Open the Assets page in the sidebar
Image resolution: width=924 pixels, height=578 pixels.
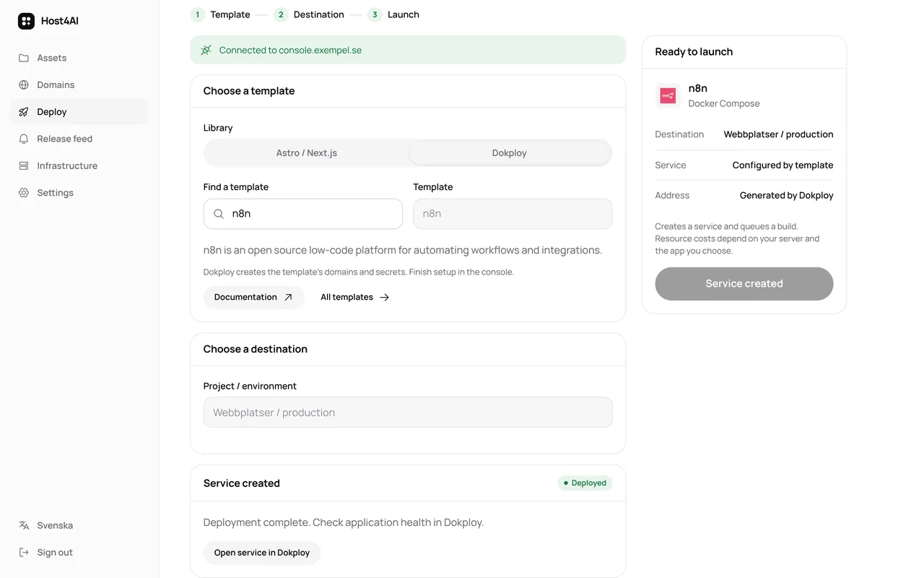pyautogui.click(x=81, y=58)
